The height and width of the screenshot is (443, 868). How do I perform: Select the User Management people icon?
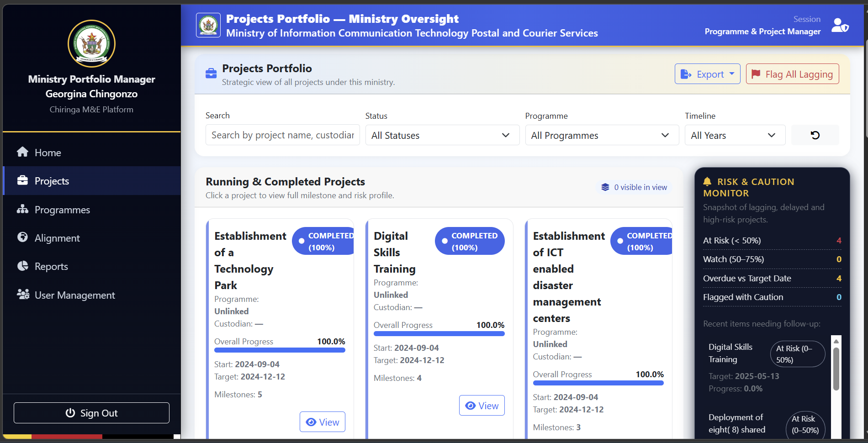click(x=23, y=295)
